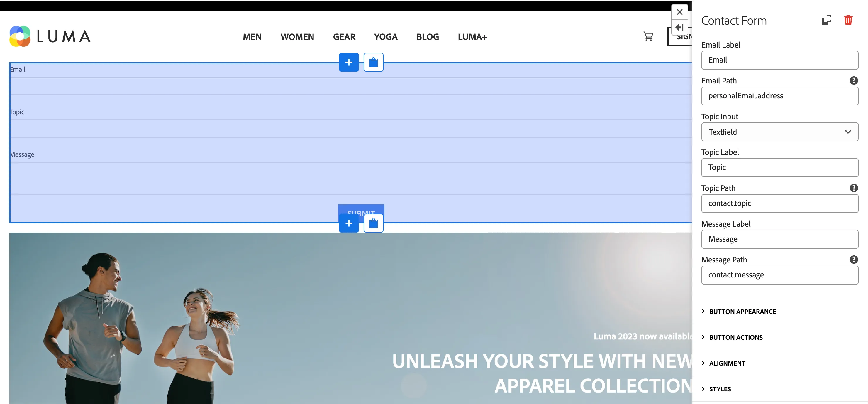Select the Email label in form preview

[x=18, y=69]
